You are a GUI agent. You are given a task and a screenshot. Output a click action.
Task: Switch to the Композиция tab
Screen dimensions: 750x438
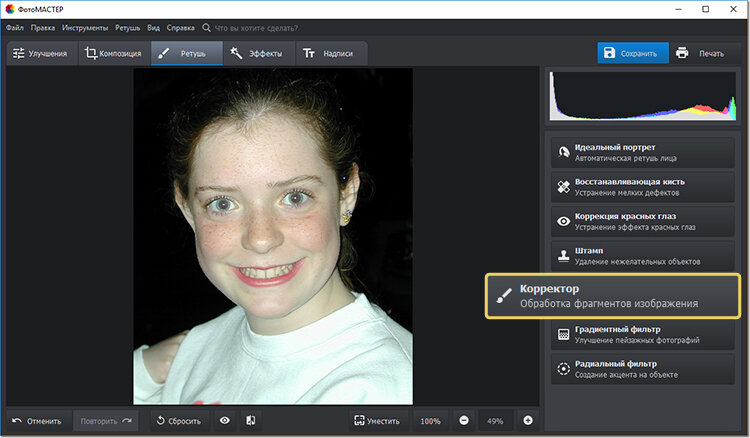click(114, 53)
